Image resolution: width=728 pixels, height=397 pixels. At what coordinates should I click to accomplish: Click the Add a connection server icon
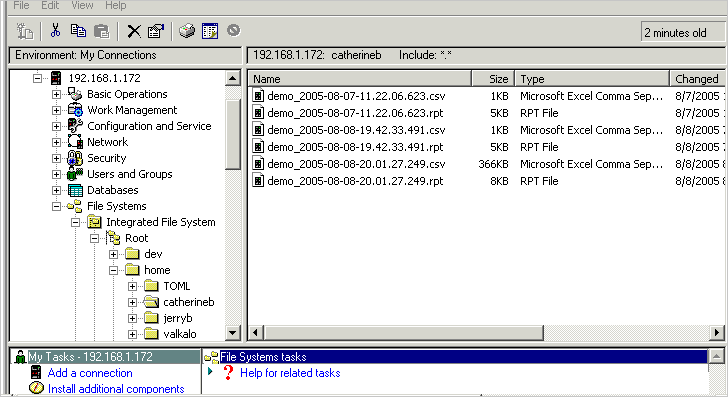click(x=36, y=372)
